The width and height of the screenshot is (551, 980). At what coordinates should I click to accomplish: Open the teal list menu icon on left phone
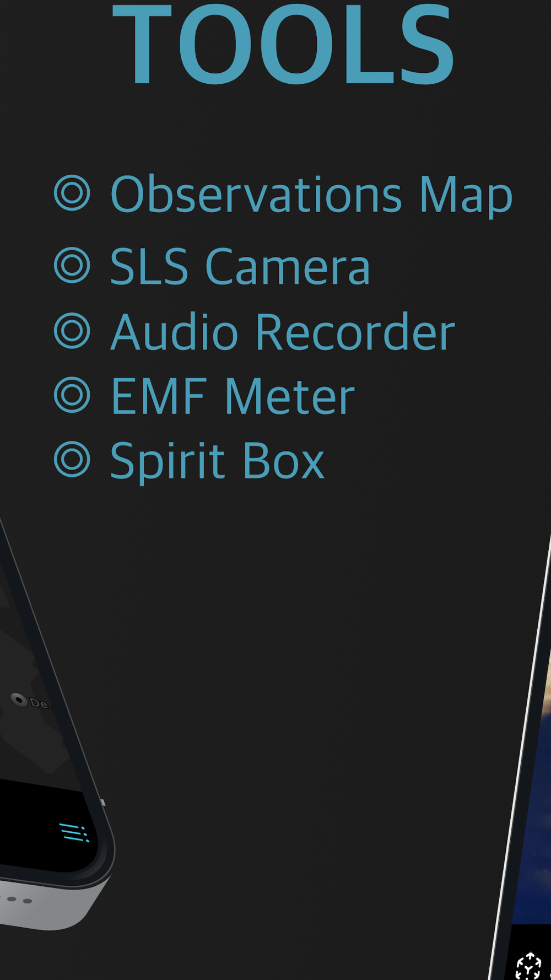coord(74,832)
